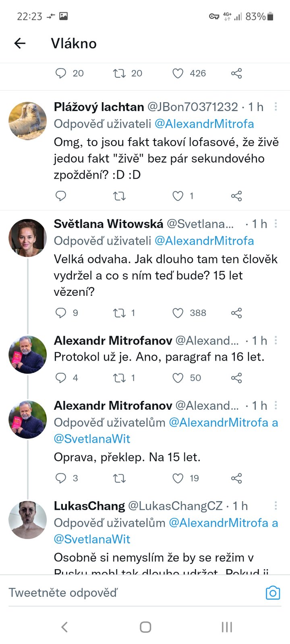This screenshot has width=290, height=644.
Task: Retweet the "Oprava, překlep" tweet
Action: tap(119, 478)
